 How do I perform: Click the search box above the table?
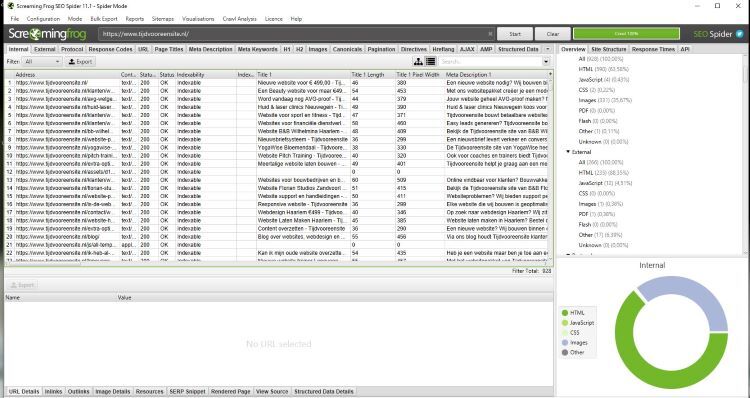[490, 62]
